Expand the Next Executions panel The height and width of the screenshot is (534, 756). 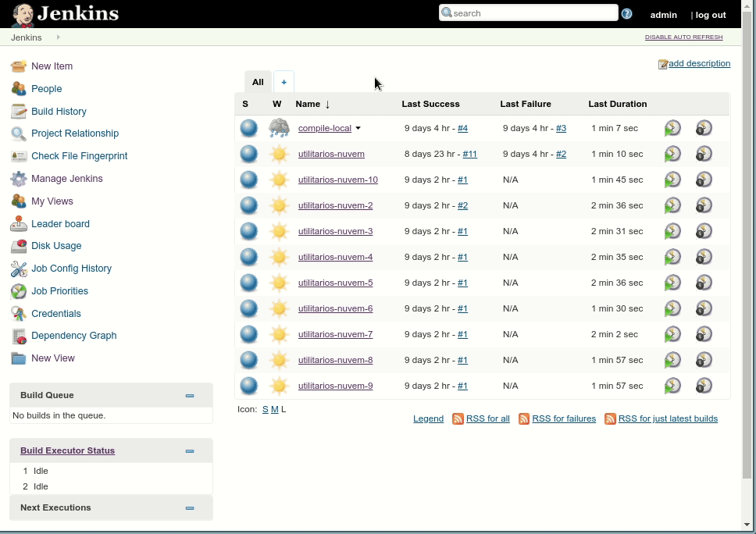(189, 507)
